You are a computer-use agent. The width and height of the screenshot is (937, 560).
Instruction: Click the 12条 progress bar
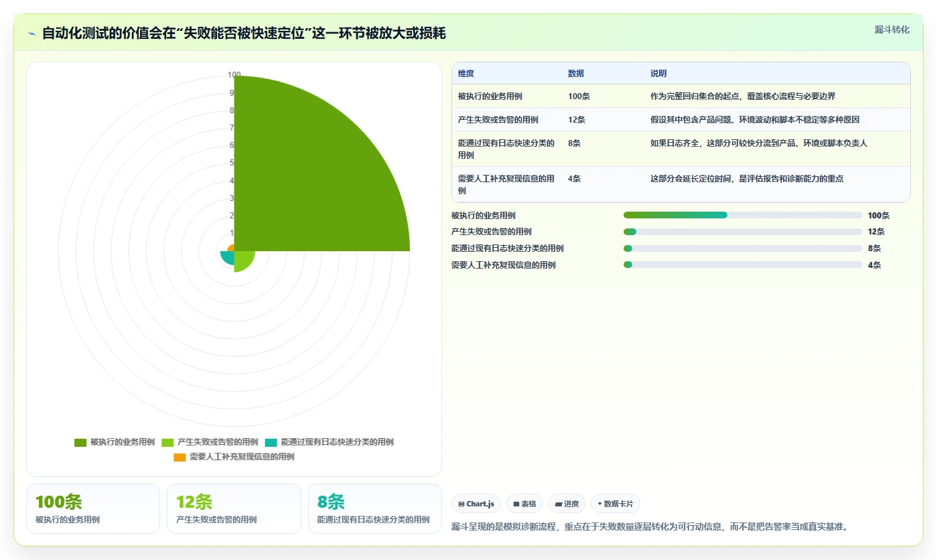coord(743,232)
